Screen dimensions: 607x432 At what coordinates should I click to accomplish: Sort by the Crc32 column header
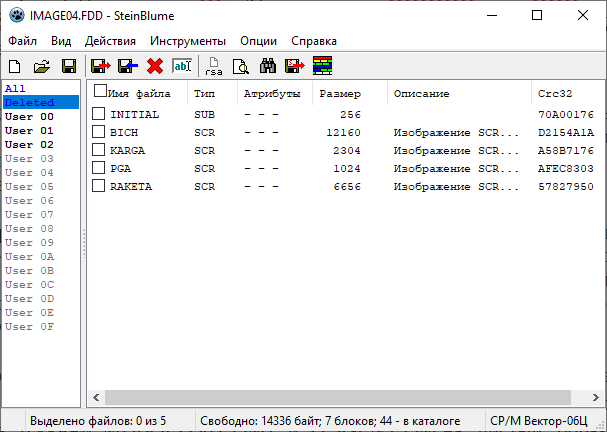tap(555, 94)
